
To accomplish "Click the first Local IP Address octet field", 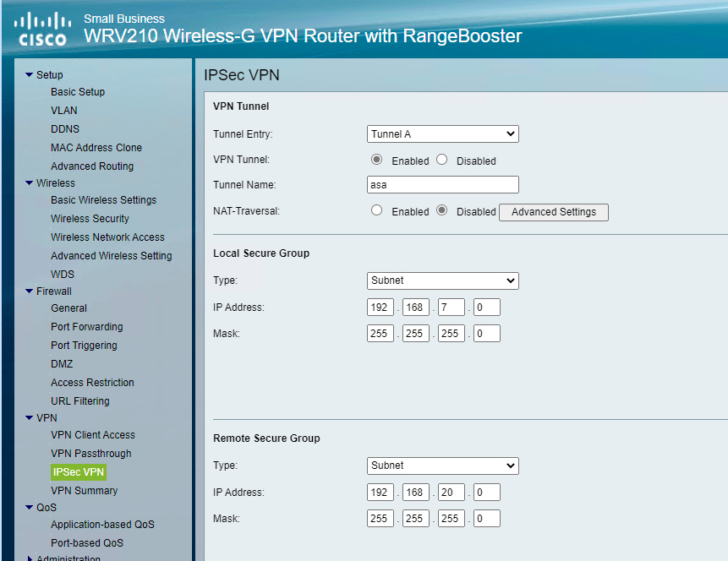I will pyautogui.click(x=380, y=307).
